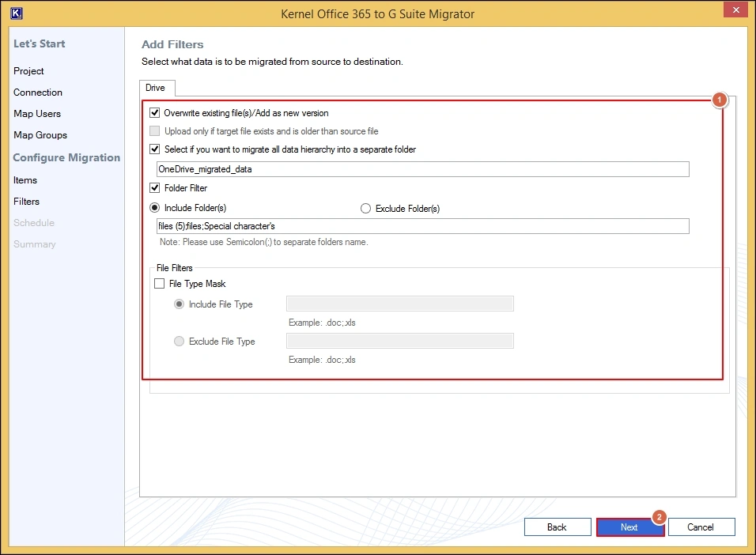Click the Kernel app logo icon

click(x=16, y=13)
